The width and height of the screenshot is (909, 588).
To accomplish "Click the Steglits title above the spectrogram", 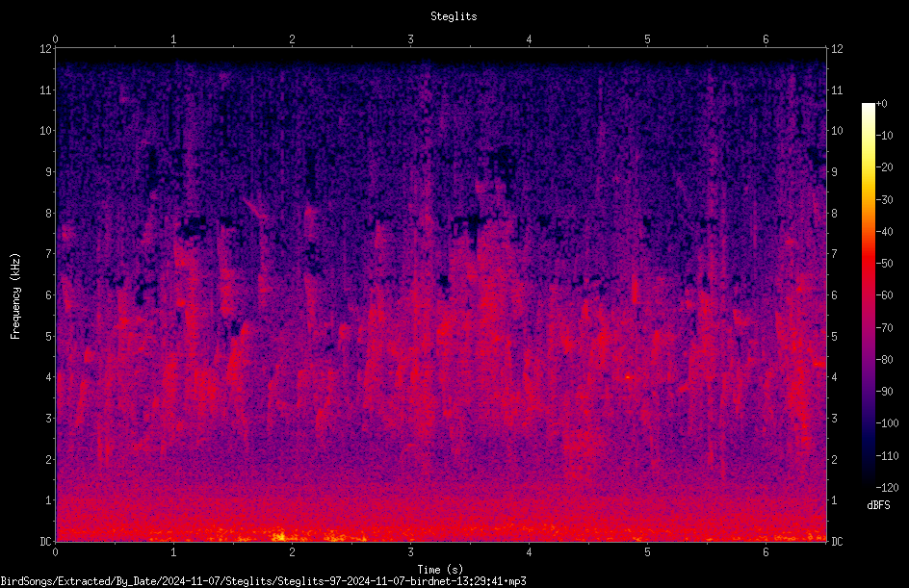I will pyautogui.click(x=454, y=16).
